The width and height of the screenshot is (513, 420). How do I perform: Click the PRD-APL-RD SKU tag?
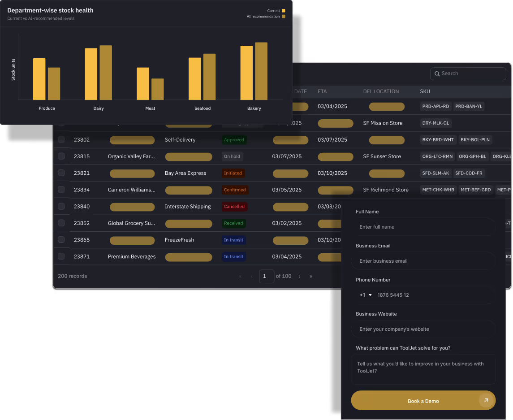(x=435, y=106)
